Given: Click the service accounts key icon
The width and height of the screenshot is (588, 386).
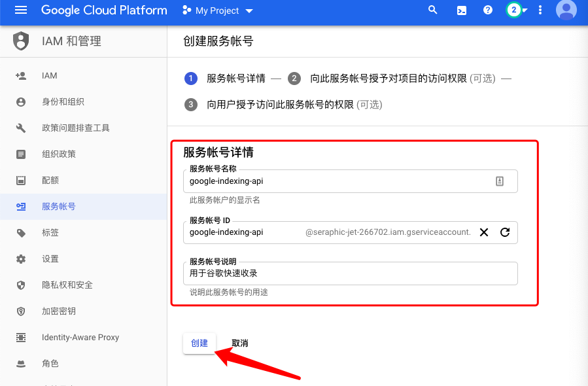Looking at the screenshot, I should coord(21,206).
